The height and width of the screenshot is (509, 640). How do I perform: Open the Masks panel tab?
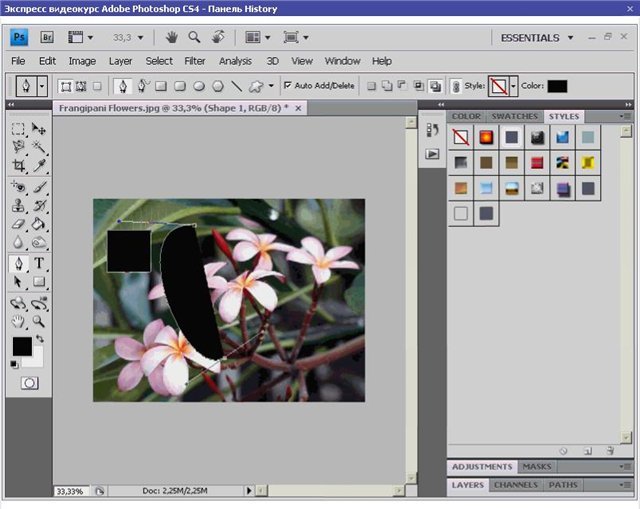(x=537, y=467)
